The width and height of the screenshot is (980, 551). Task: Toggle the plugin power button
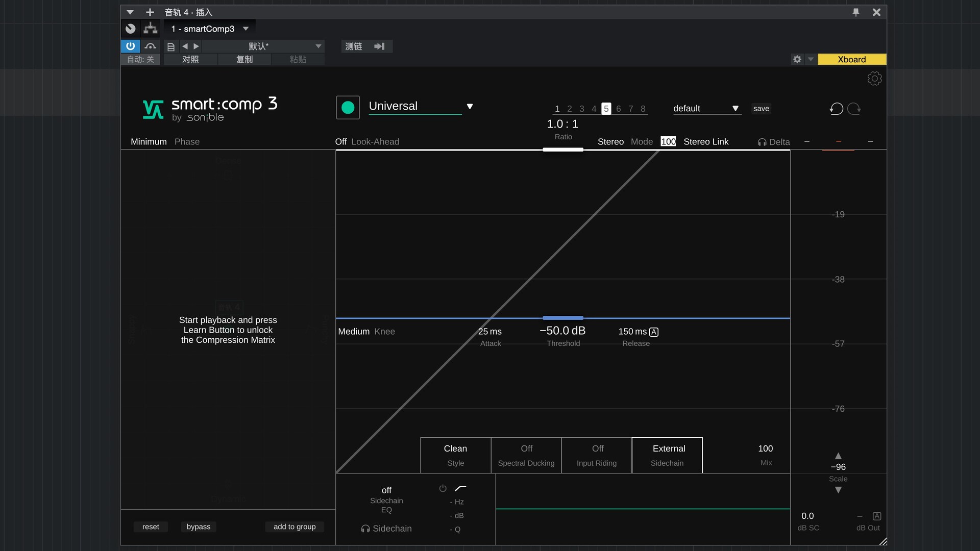[x=130, y=46]
